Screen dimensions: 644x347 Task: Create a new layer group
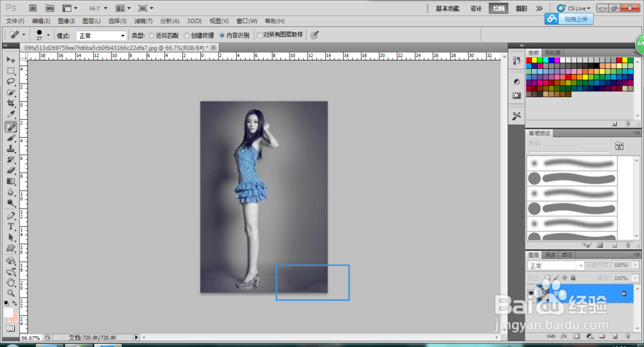pos(602,336)
